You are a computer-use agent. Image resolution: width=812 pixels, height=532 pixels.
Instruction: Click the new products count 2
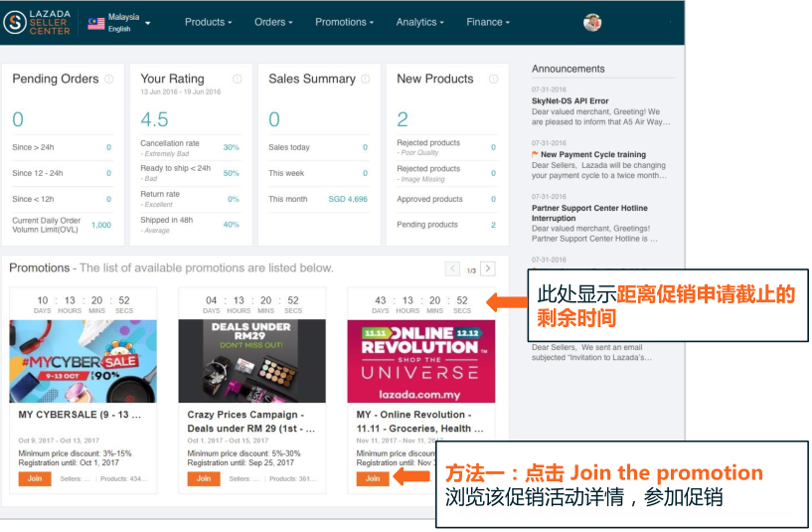point(403,119)
